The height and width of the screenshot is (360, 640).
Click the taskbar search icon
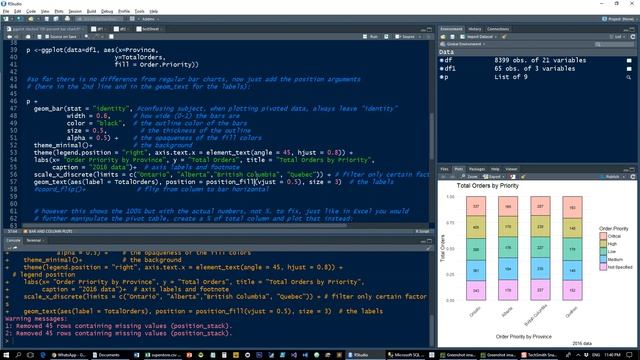click(18, 355)
